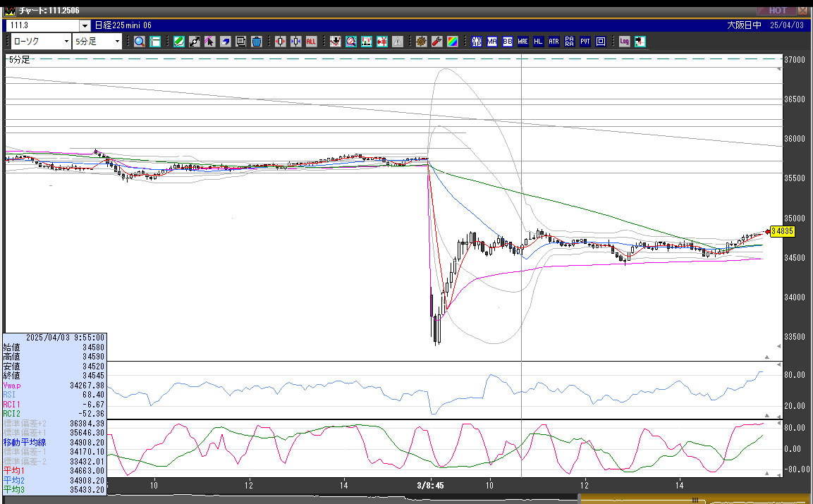Click the 111.3 symbol code input field
This screenshot has height=504, width=813.
(43, 25)
